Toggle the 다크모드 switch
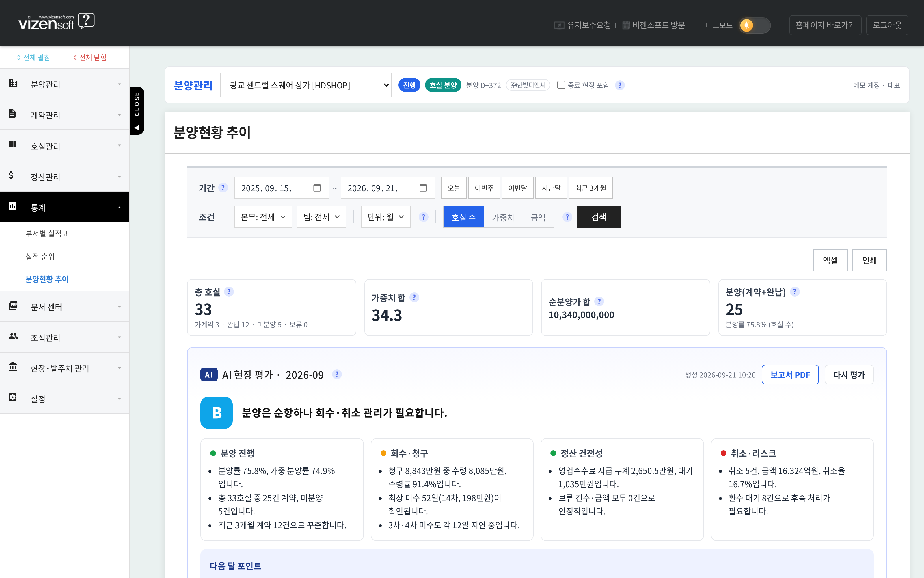Image resolution: width=924 pixels, height=578 pixels. tap(754, 25)
